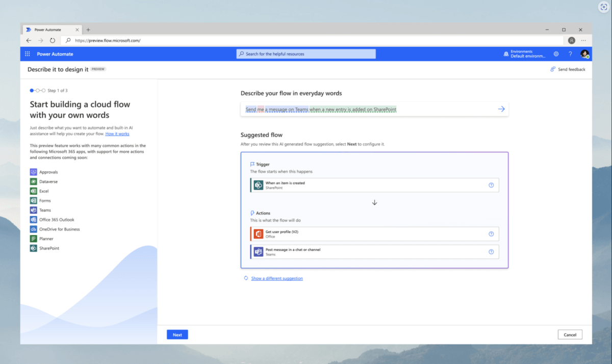Screen dimensions: 612x364
Task: Click the Excel app icon
Action: (34, 191)
